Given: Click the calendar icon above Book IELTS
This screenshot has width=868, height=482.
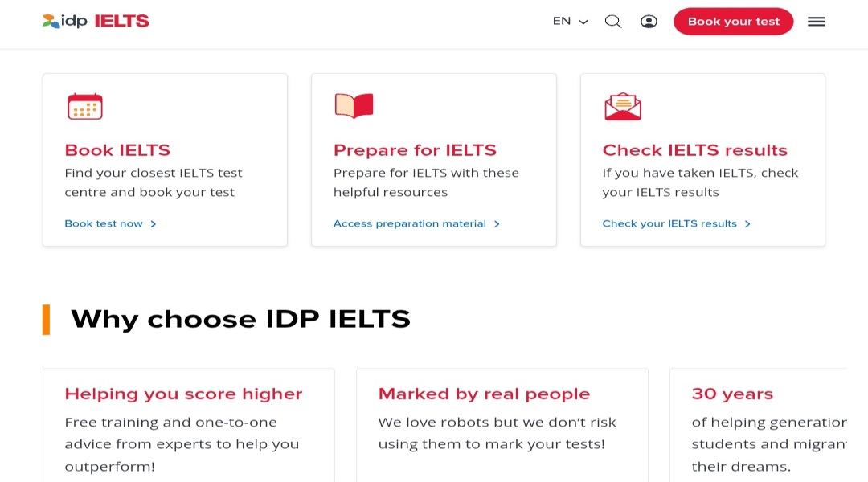Looking at the screenshot, I should click(84, 105).
